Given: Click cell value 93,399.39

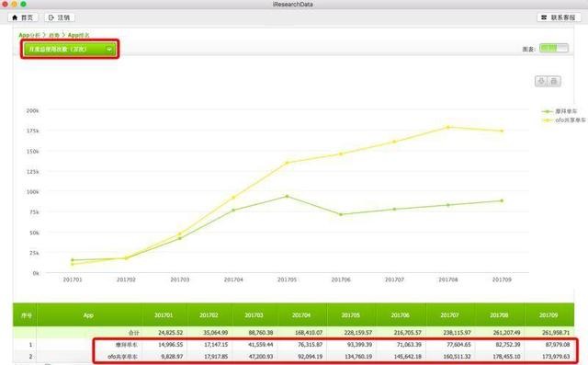Looking at the screenshot, I should point(359,345).
